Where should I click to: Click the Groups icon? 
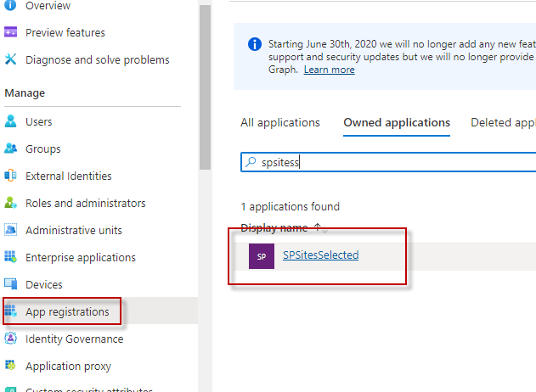[11, 148]
